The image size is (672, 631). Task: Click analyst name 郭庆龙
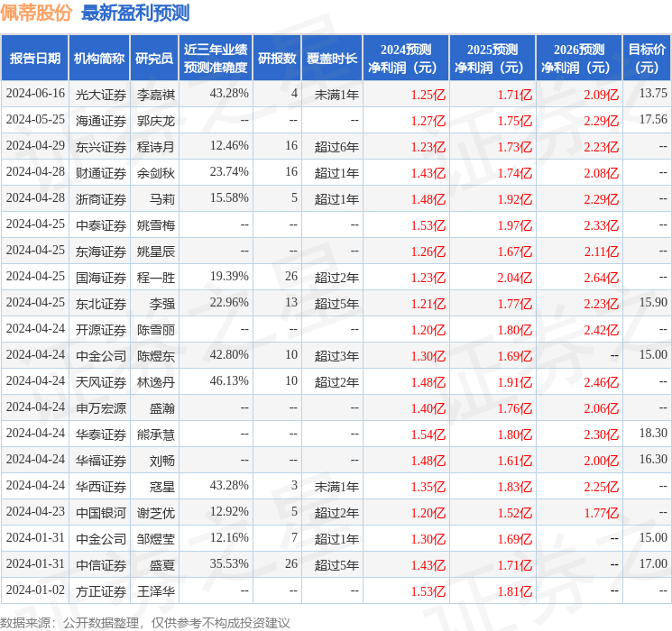[156, 121]
